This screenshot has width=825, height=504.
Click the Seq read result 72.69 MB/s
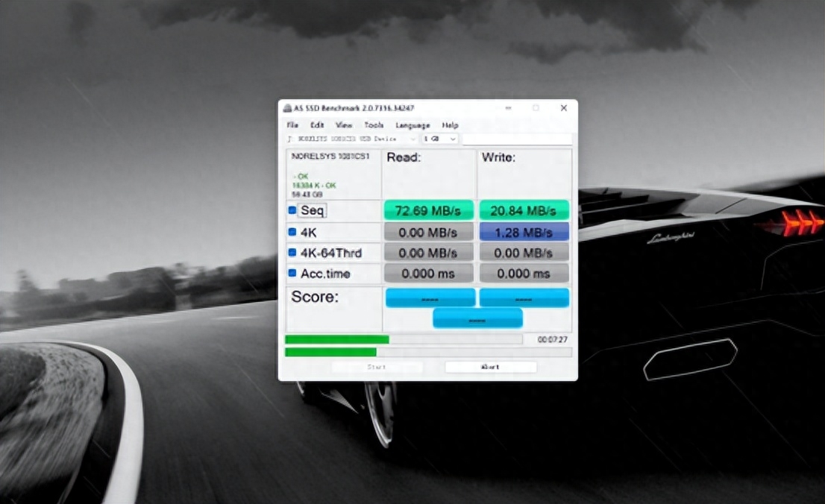428,210
